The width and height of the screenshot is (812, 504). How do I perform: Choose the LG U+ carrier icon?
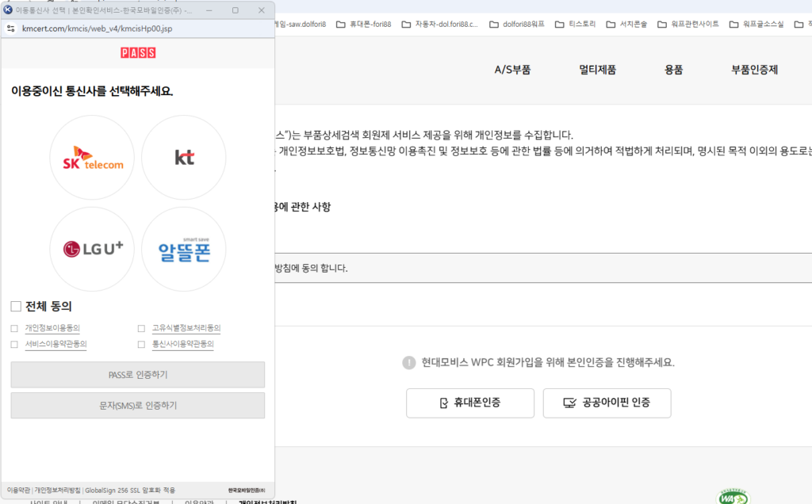(x=92, y=248)
